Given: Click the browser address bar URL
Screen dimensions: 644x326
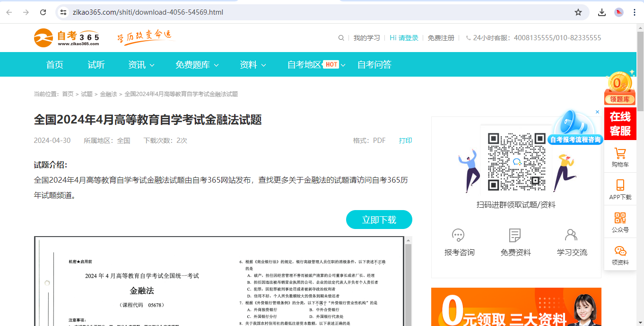Looking at the screenshot, I should coord(148,12).
